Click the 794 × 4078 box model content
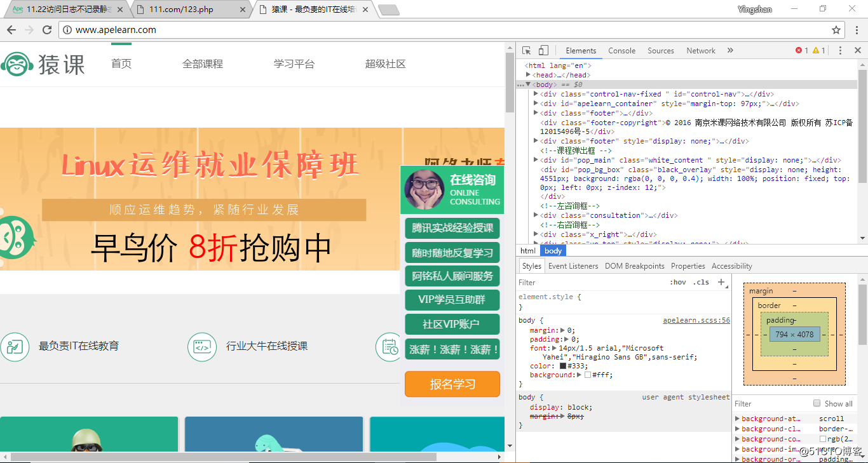 click(x=794, y=334)
